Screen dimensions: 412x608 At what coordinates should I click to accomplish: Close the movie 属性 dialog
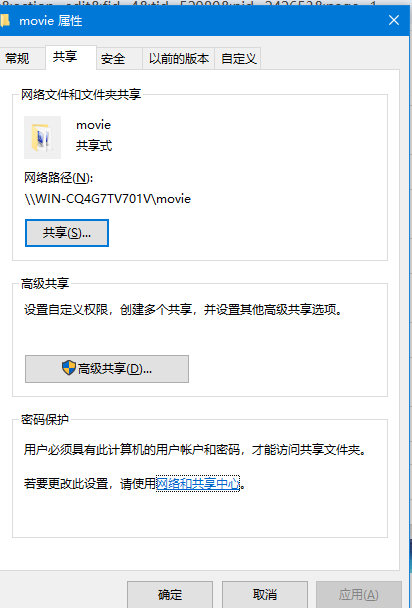[x=394, y=20]
